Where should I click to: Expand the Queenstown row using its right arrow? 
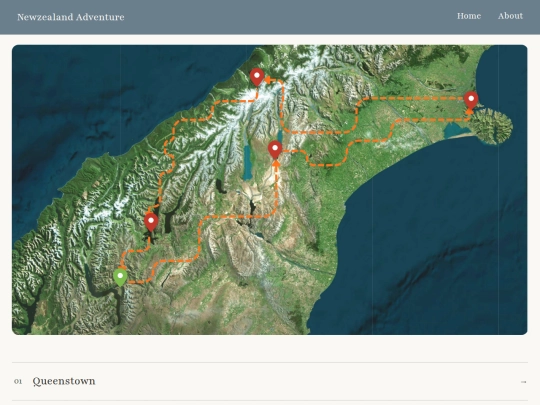pyautogui.click(x=523, y=382)
